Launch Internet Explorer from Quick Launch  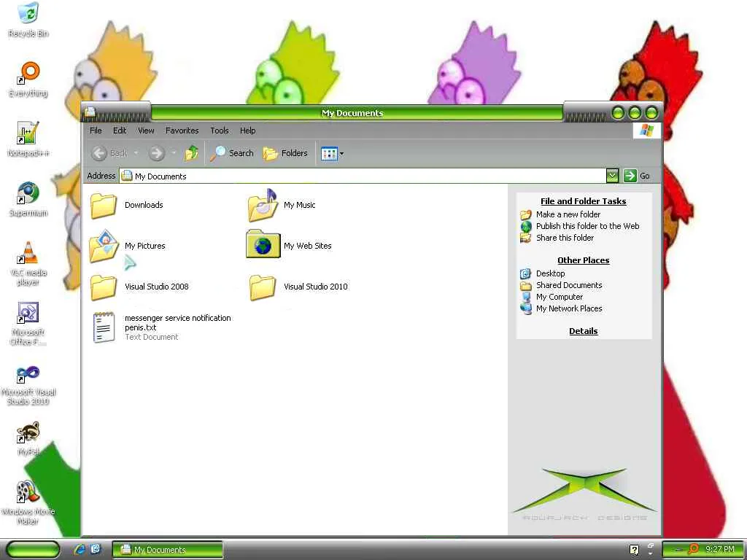[80, 549]
